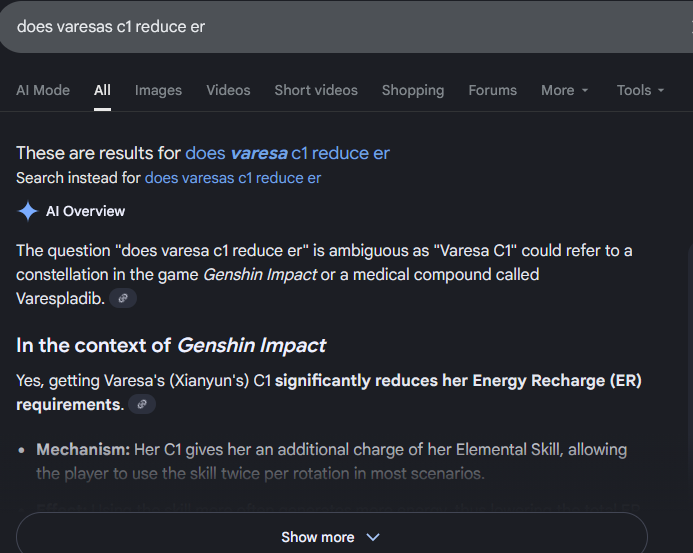Search instead for 'does varesas c1 reduce er'

point(233,178)
